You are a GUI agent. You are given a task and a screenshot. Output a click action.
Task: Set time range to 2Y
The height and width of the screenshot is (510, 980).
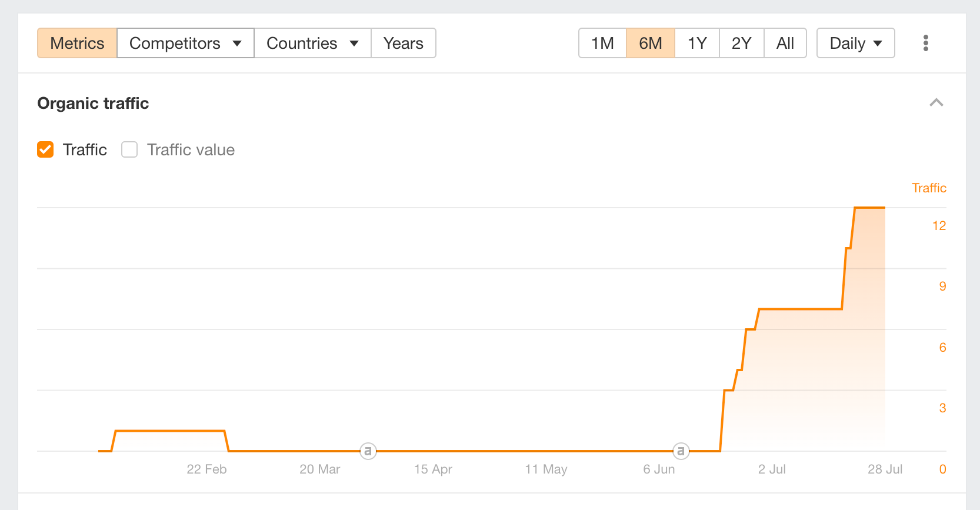[x=741, y=43]
